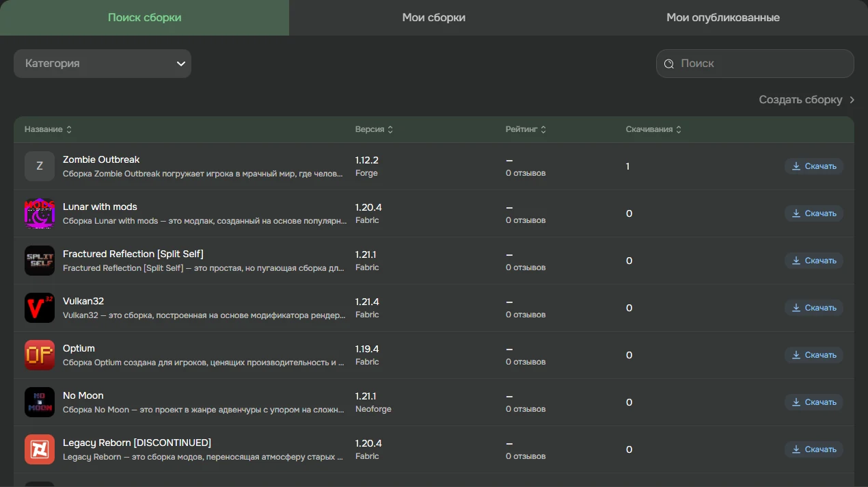Click download count 1 for Zombie Outbreak
Viewport: 868px width, 487px height.
627,166
